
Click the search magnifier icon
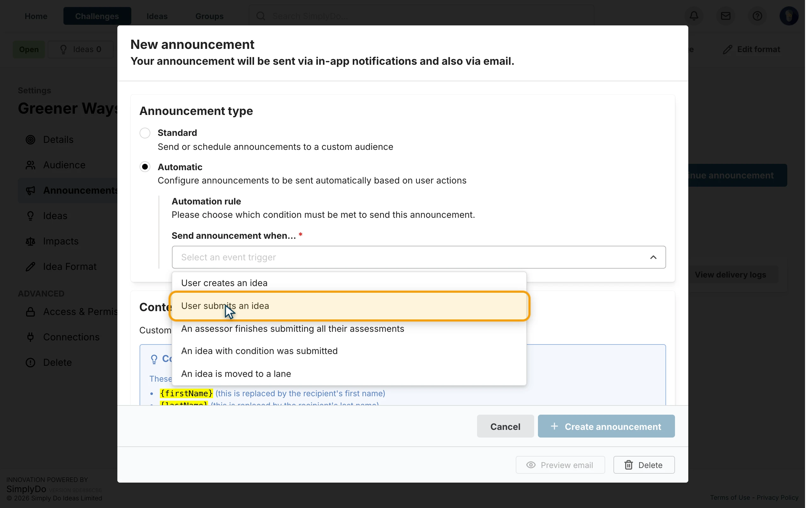coord(261,16)
